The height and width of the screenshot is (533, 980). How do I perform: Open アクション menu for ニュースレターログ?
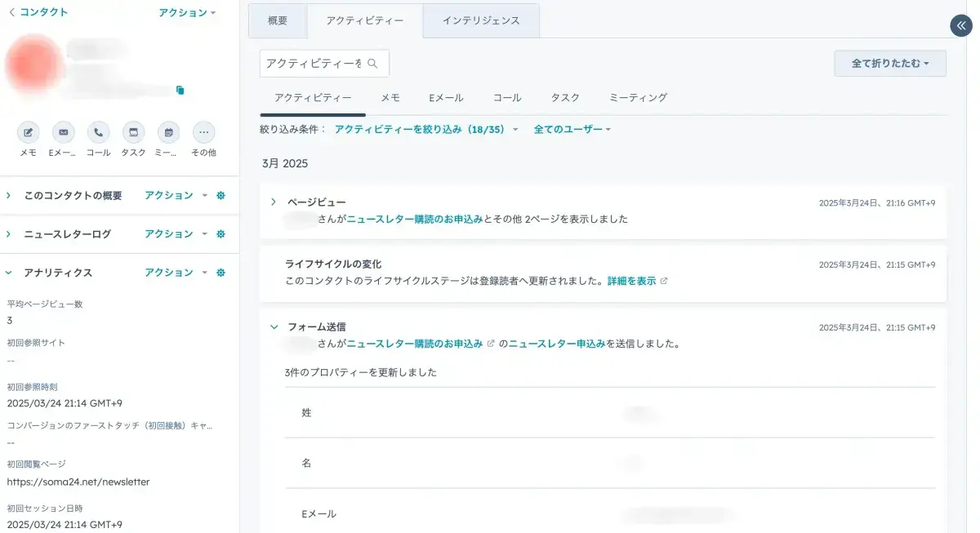pyautogui.click(x=176, y=234)
